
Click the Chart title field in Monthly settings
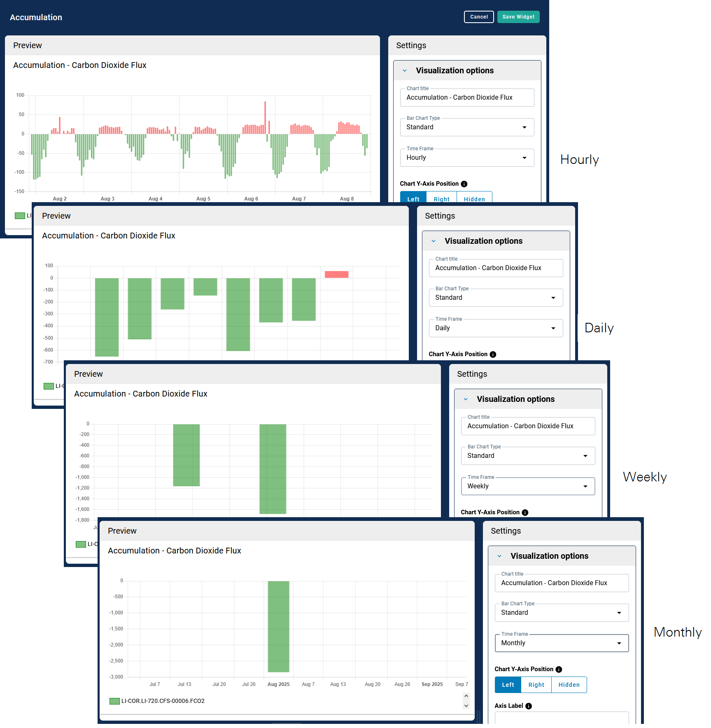pos(562,583)
